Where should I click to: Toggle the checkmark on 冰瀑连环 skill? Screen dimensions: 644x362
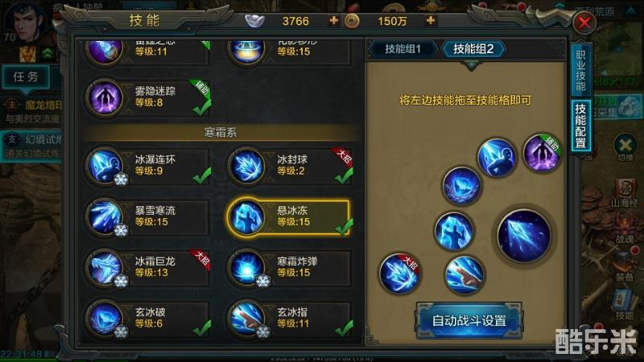202,176
